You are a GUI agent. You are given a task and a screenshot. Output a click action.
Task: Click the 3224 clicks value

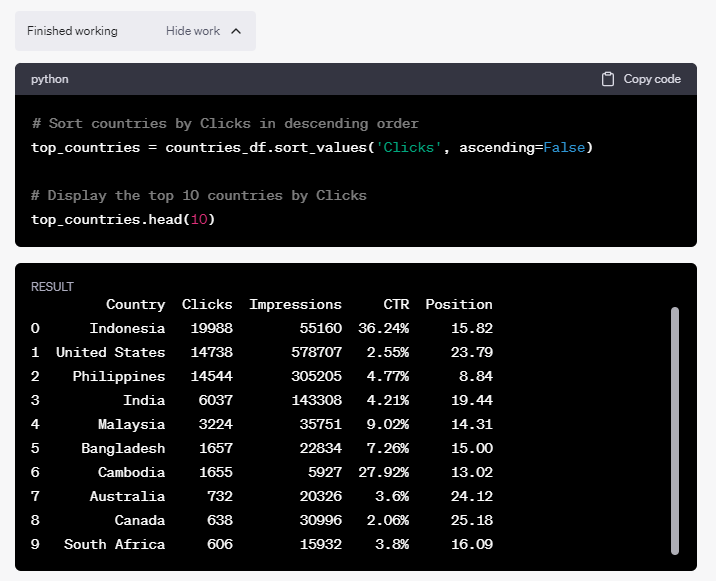tap(216, 424)
